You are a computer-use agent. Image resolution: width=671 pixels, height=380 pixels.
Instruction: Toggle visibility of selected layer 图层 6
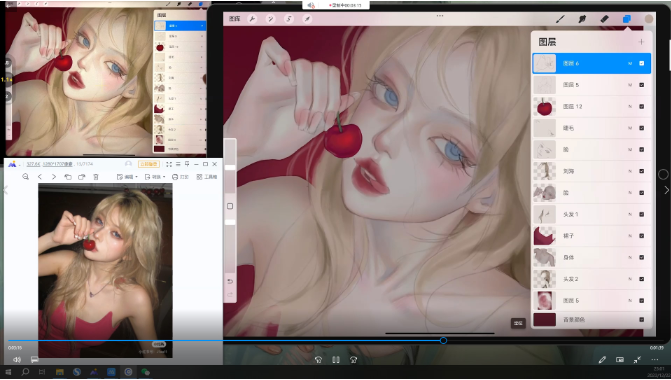641,63
